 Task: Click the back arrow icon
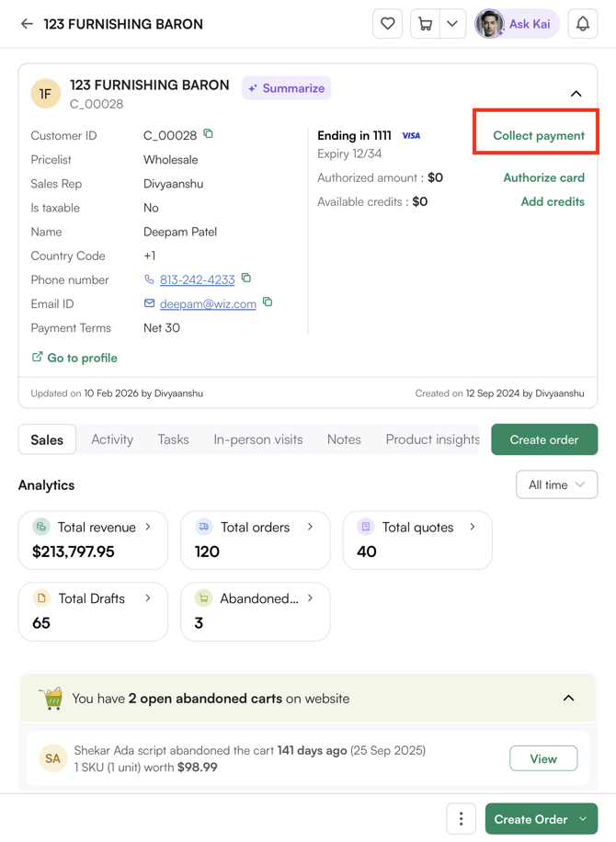pos(27,24)
